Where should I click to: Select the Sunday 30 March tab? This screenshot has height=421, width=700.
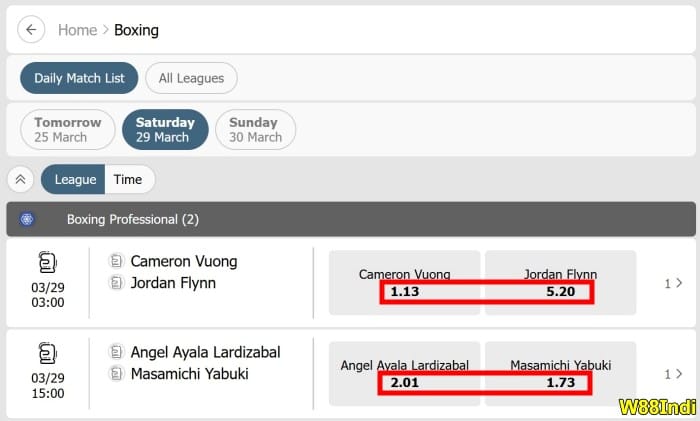(x=255, y=129)
